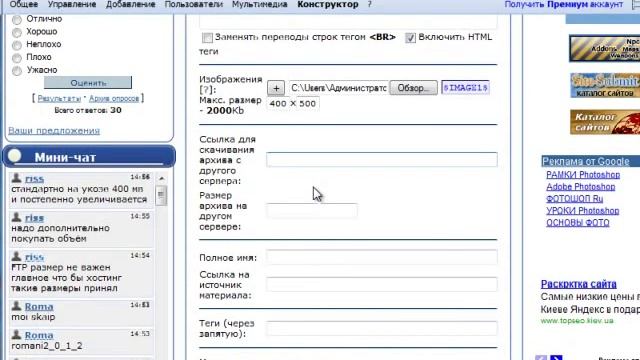Click the Оценить button

tap(88, 82)
